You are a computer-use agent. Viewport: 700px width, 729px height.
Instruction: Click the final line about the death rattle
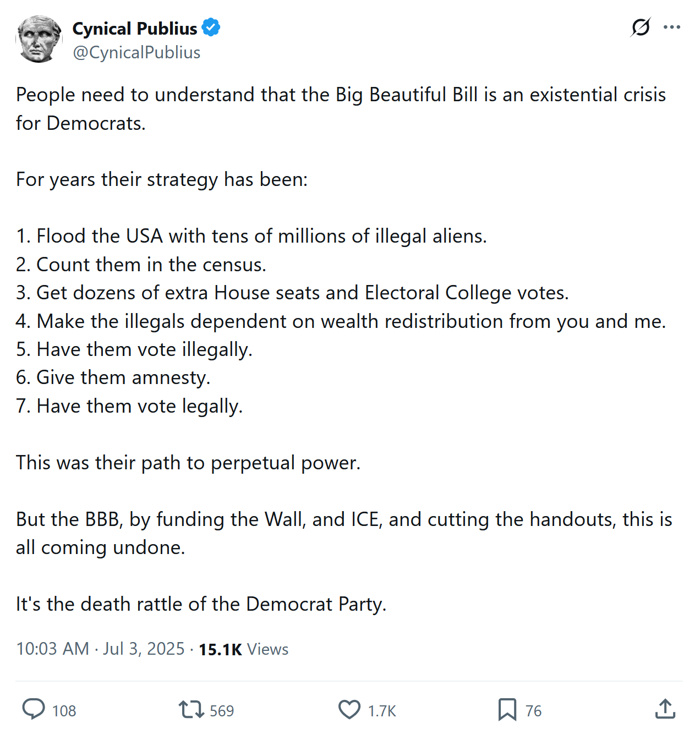pos(201,604)
